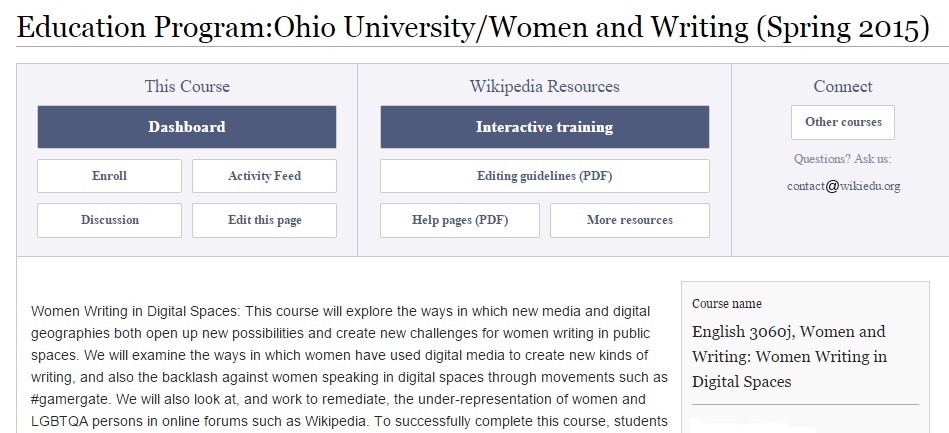
Task: Open the Dashboard for this course
Action: point(187,127)
